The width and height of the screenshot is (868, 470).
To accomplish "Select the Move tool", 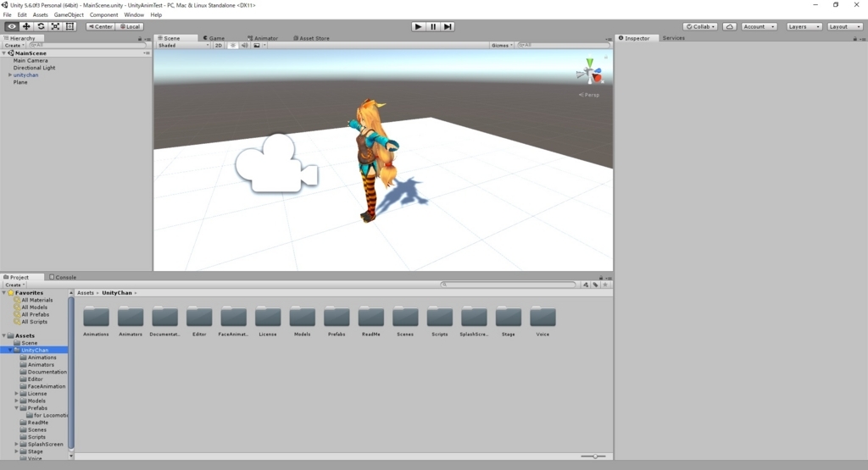I will (26, 26).
